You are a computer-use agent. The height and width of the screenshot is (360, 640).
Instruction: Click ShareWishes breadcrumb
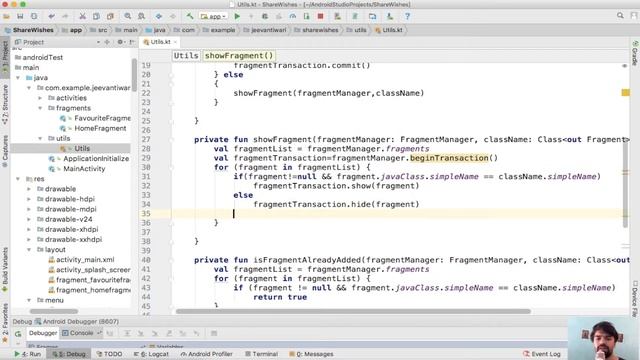[x=29, y=30]
